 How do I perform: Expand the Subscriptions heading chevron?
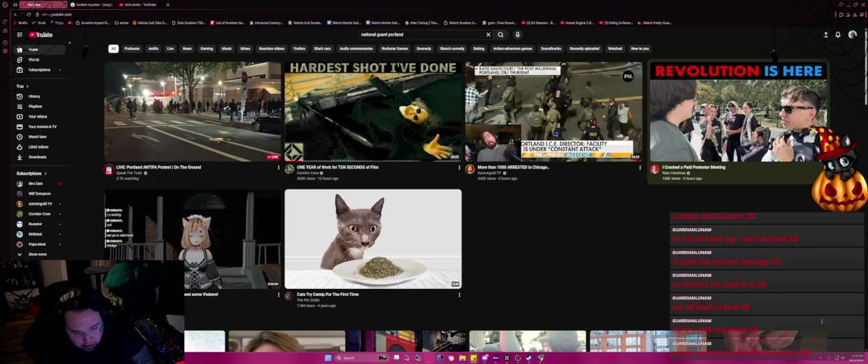point(46,173)
